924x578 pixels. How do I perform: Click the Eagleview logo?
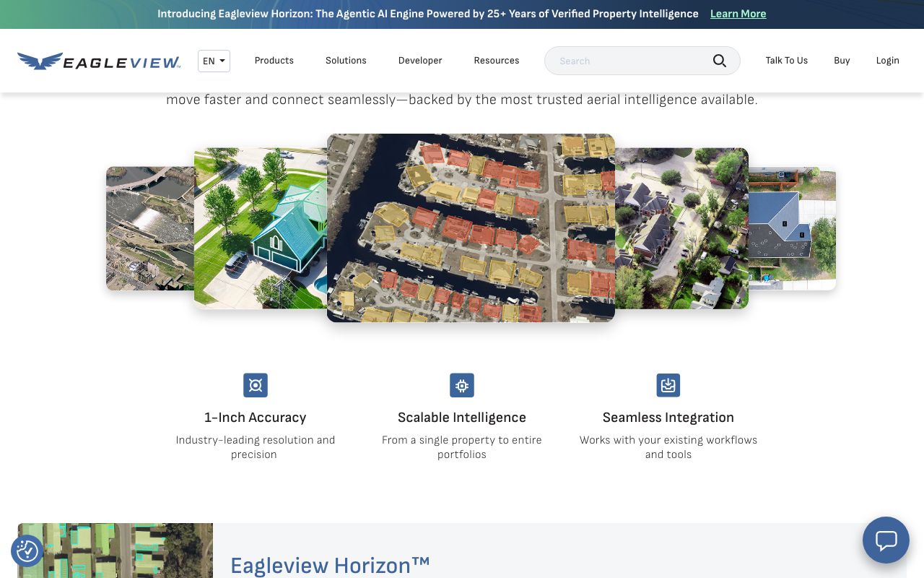pyautogui.click(x=99, y=61)
